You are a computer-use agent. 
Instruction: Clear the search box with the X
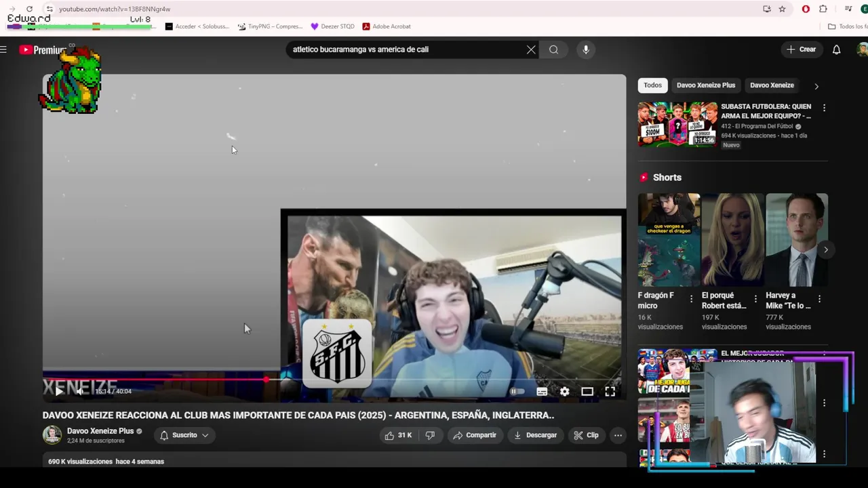tap(531, 49)
